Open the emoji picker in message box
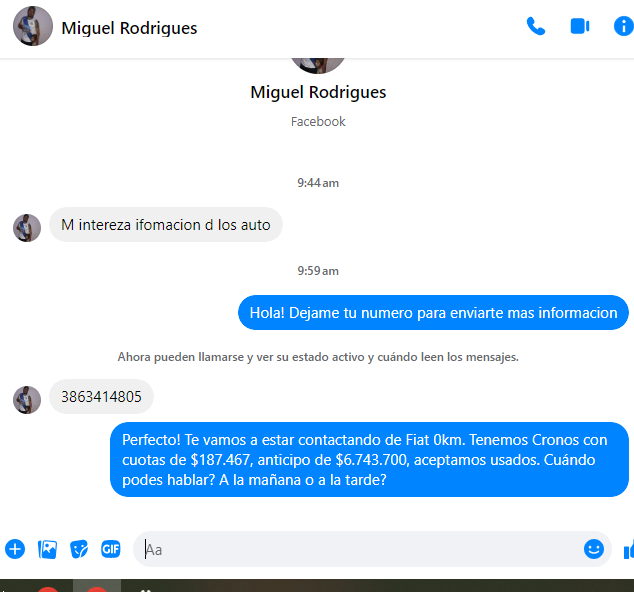634x592 pixels. coord(594,549)
